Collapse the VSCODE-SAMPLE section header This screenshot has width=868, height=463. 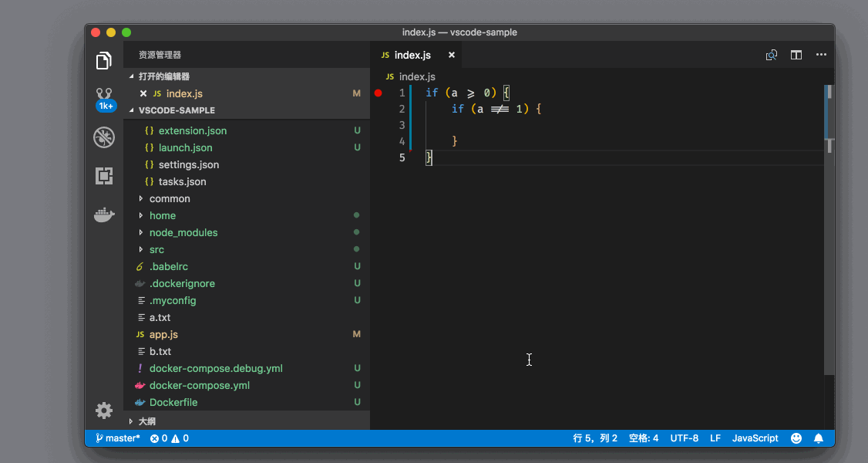[177, 110]
